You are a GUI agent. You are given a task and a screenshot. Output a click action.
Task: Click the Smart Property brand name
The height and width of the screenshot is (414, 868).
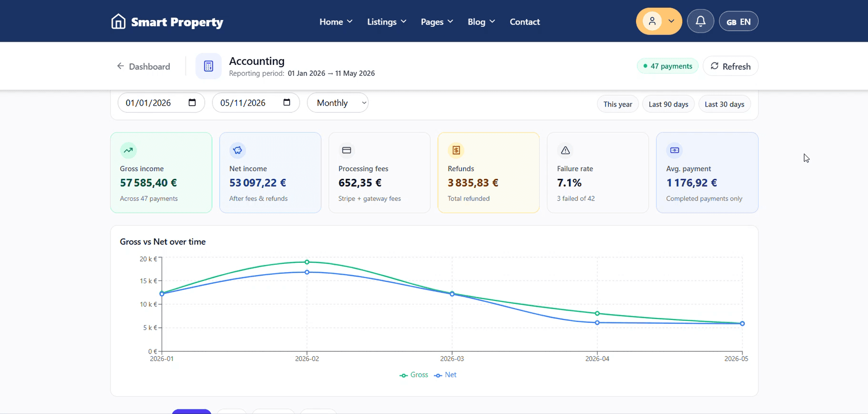click(177, 22)
